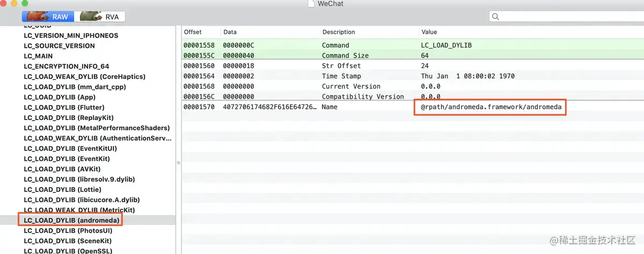The height and width of the screenshot is (254, 644).
Task: Select the Name row at offset 00001570
Action: (413, 107)
